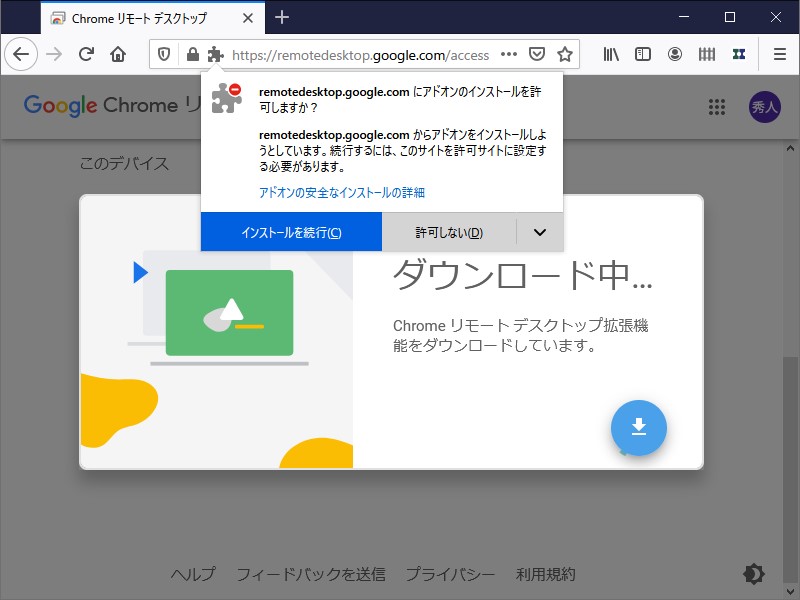Reload the current page
Screen dimensions: 800x600
pos(86,54)
